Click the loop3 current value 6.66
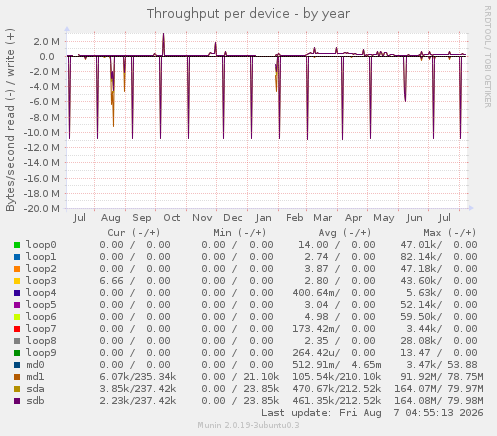The image size is (497, 436). coord(111,281)
